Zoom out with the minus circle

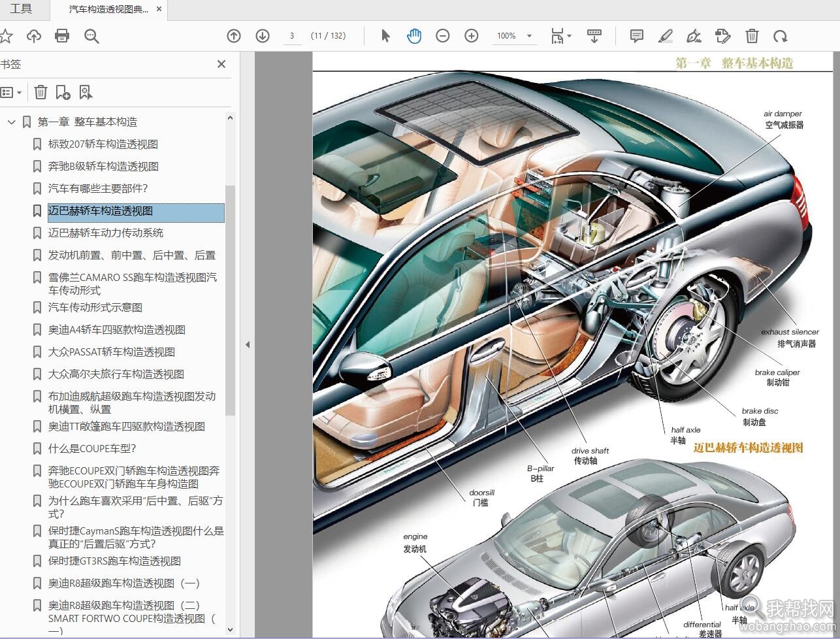point(443,36)
